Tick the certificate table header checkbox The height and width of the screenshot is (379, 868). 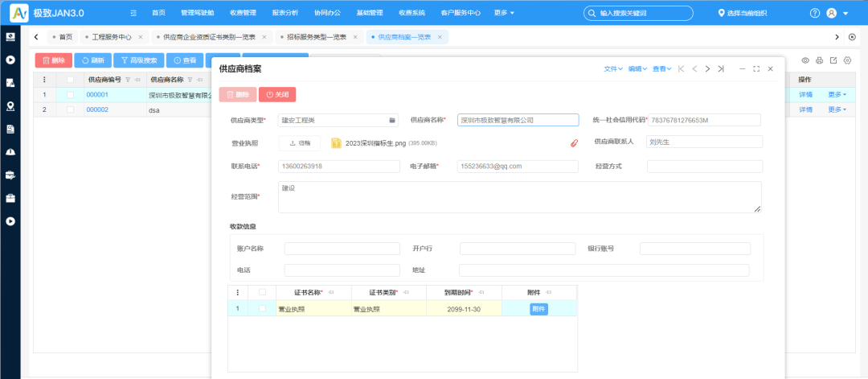(x=262, y=292)
